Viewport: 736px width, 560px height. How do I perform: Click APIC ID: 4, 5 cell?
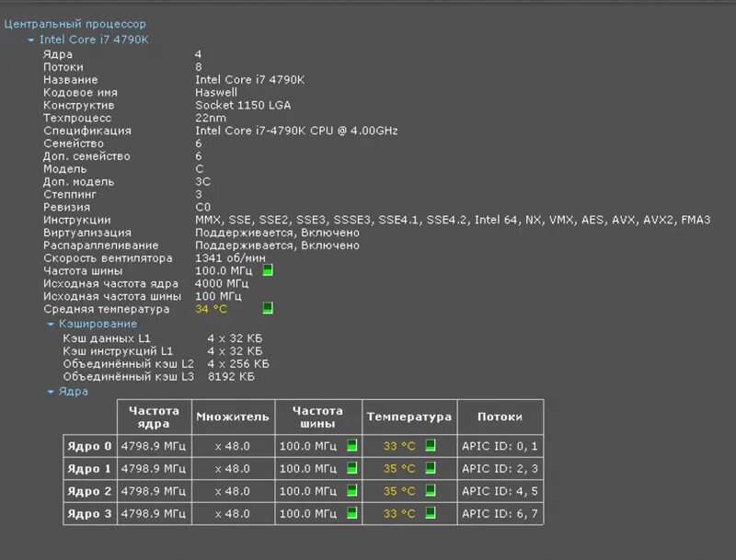[x=500, y=491]
